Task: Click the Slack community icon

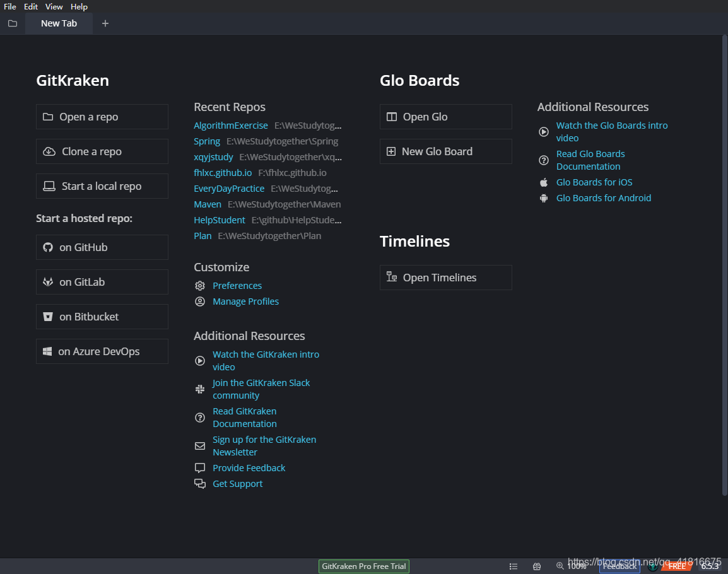Action: pos(199,389)
